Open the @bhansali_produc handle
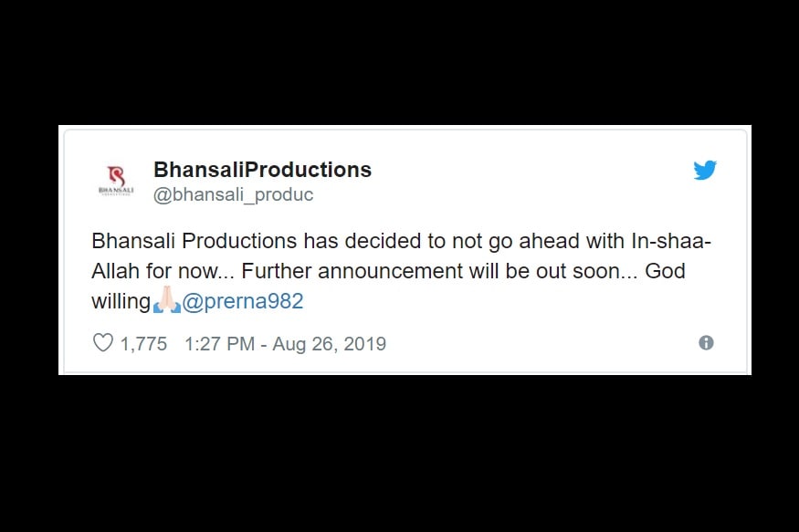 pyautogui.click(x=234, y=194)
